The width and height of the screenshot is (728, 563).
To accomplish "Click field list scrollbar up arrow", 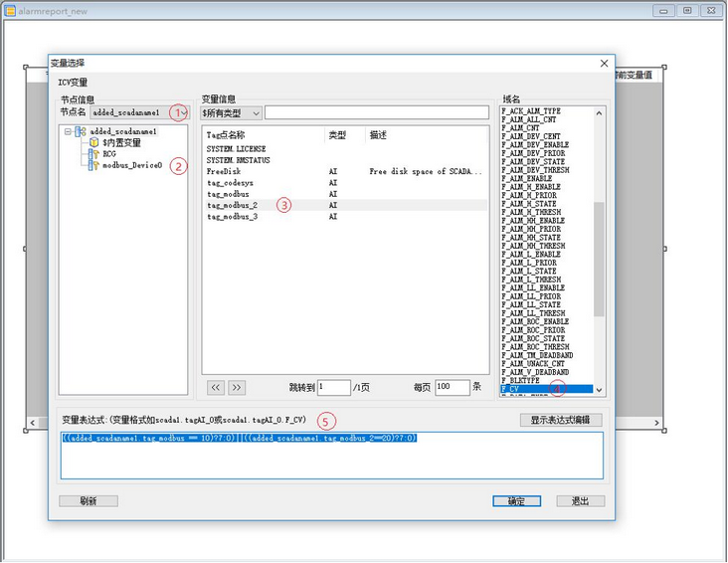I will (599, 112).
